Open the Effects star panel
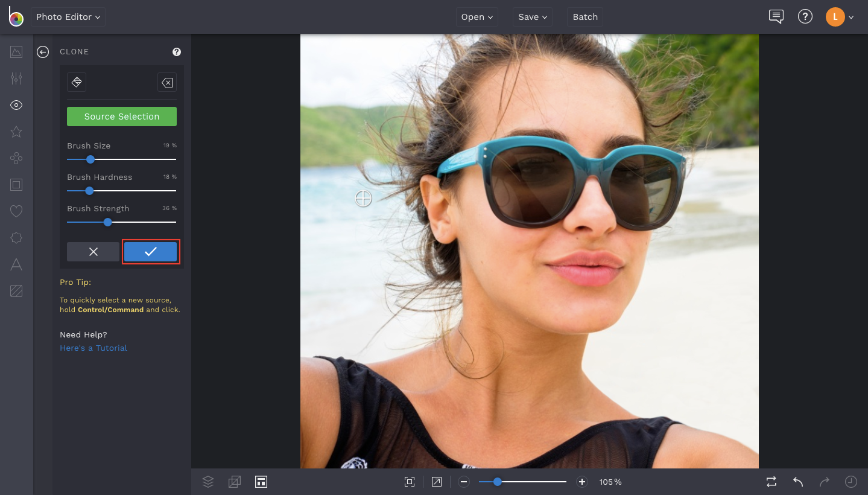This screenshot has height=495, width=868. [16, 132]
